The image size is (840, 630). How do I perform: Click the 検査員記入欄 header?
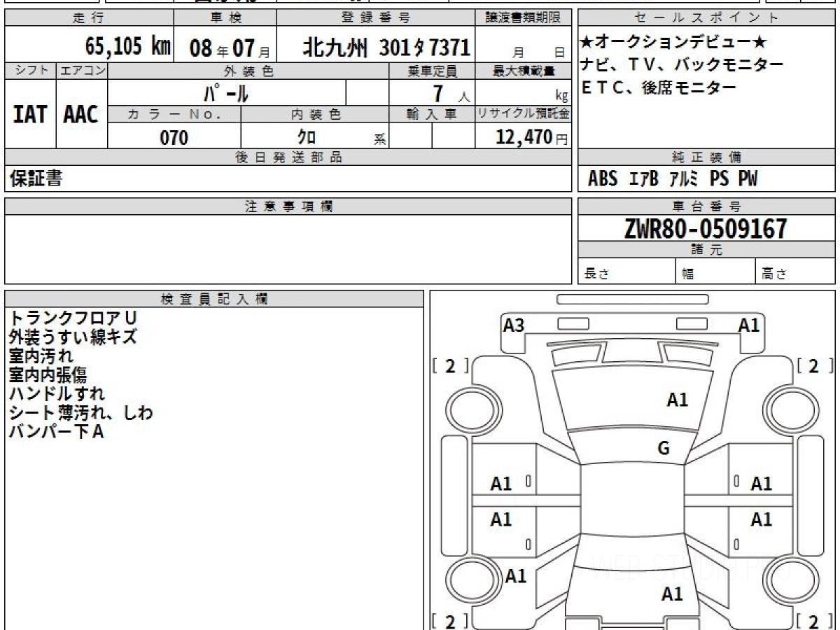(214, 299)
